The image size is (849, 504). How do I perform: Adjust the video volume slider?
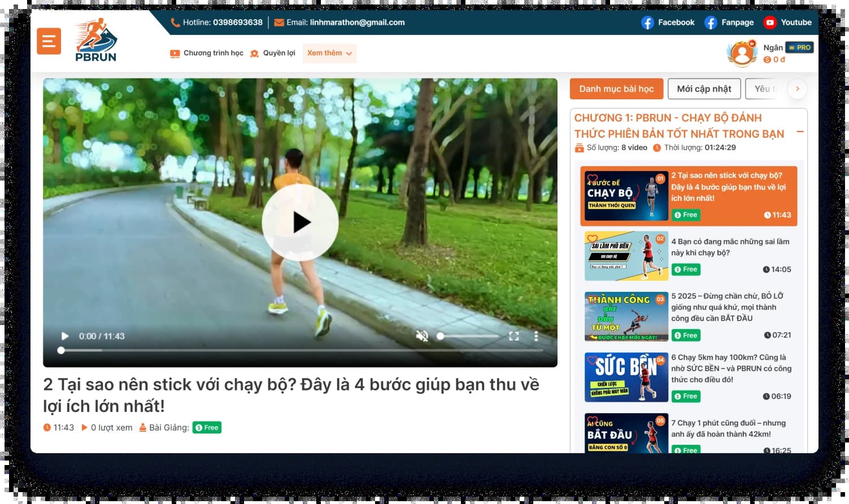point(468,336)
